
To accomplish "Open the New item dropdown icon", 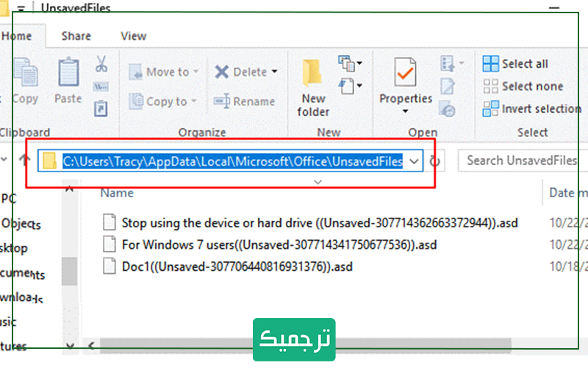I will click(350, 63).
